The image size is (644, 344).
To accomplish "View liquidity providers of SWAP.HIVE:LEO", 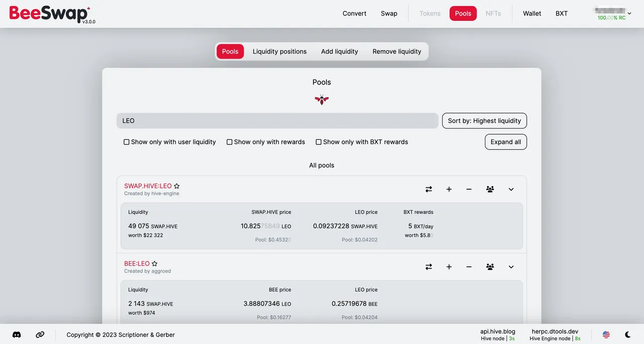I will [490, 189].
